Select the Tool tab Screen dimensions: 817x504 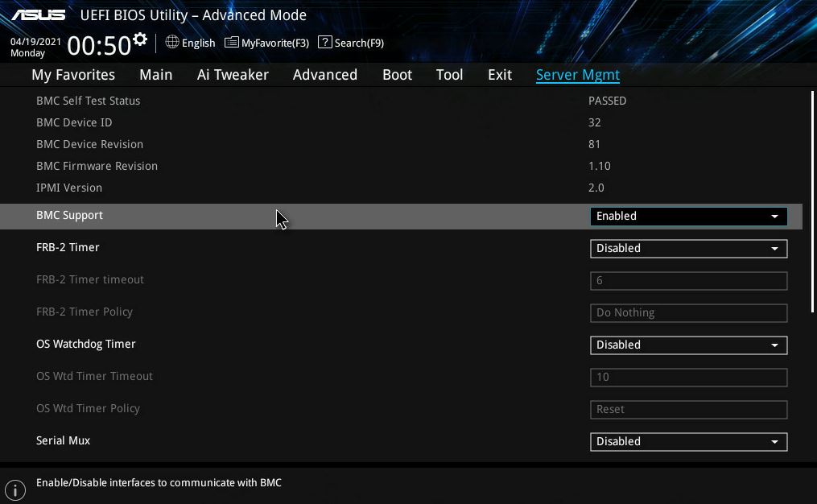450,75
